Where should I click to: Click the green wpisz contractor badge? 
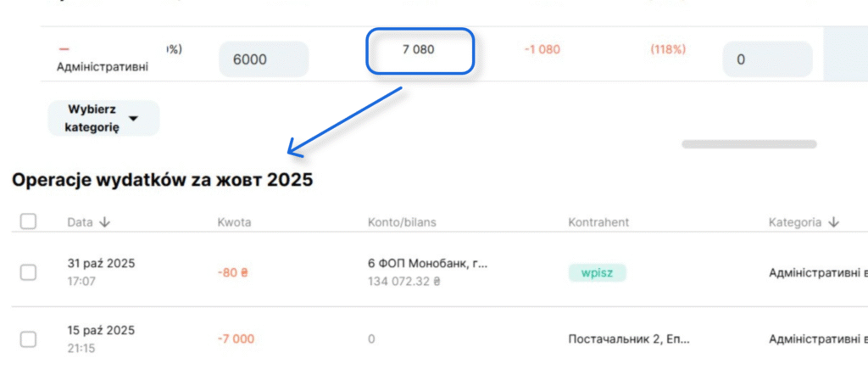[x=597, y=272]
